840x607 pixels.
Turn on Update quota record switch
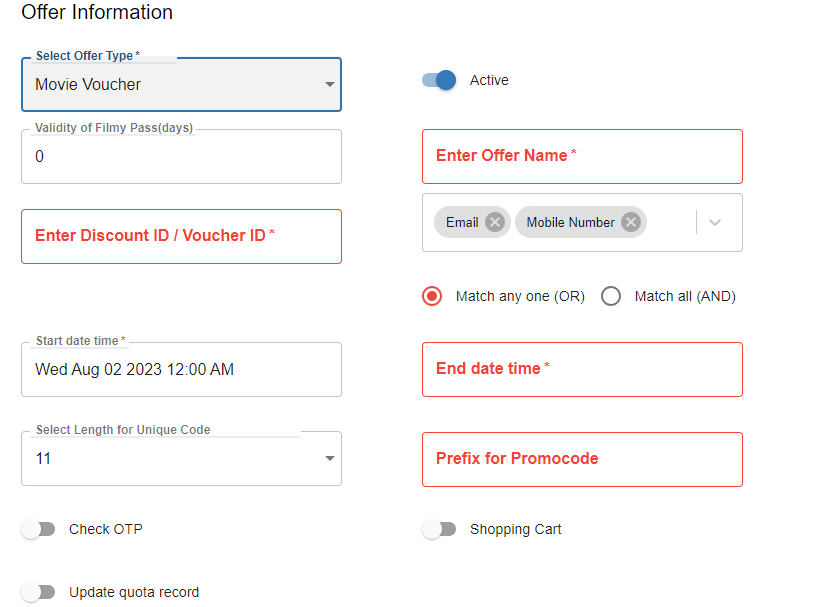[38, 592]
